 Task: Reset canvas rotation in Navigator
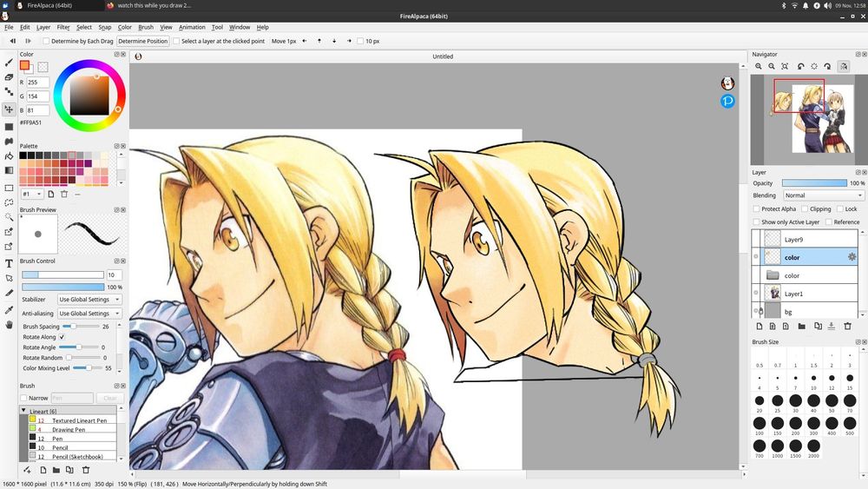click(814, 66)
